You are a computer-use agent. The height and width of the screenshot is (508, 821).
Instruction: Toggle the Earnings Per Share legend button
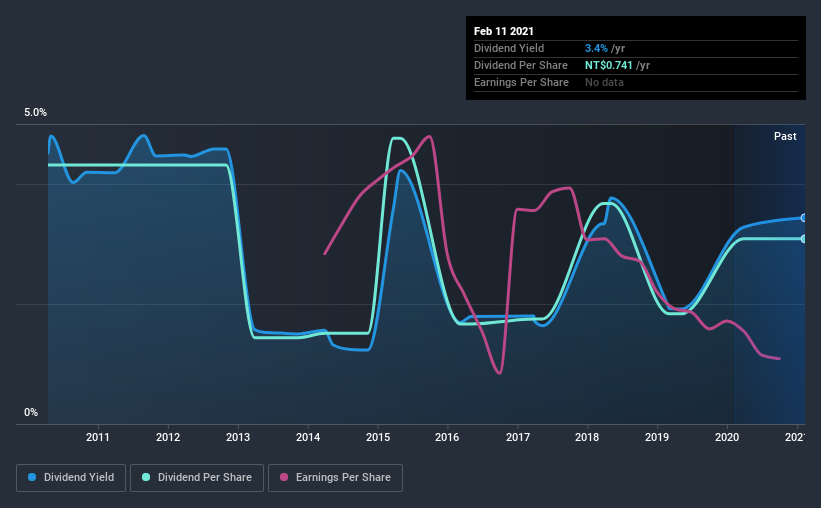[x=336, y=478]
